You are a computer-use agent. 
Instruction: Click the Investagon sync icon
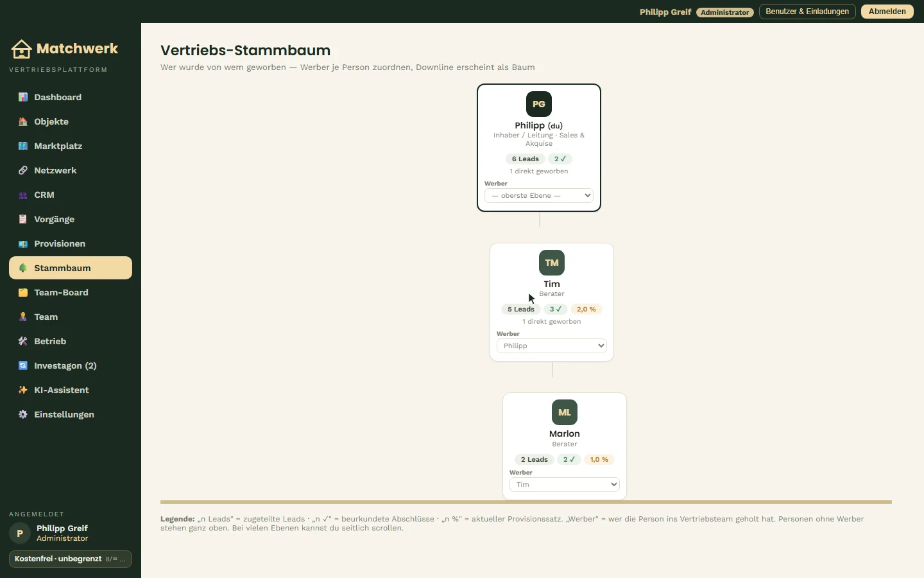pos(23,365)
